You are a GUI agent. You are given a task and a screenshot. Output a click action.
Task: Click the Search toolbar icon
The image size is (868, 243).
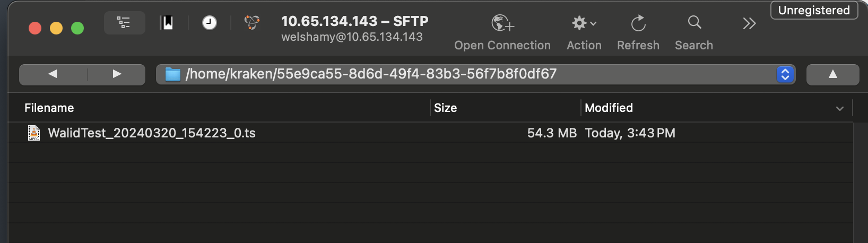694,22
